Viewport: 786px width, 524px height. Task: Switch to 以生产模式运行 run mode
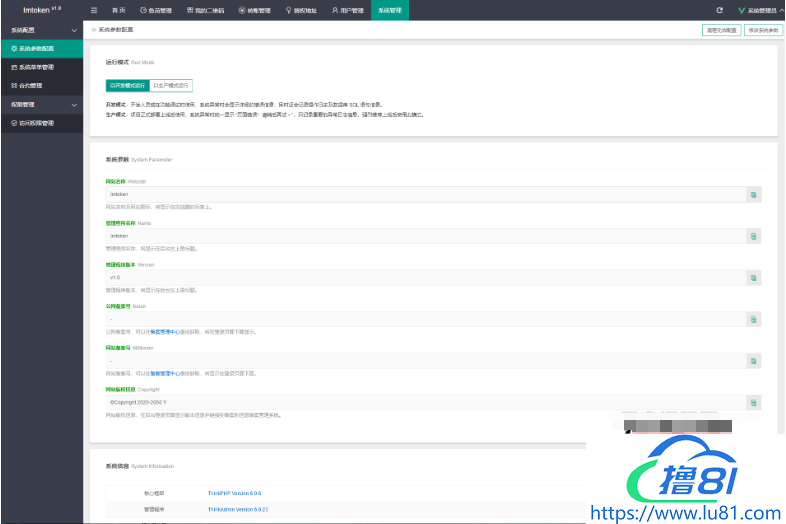[x=172, y=86]
